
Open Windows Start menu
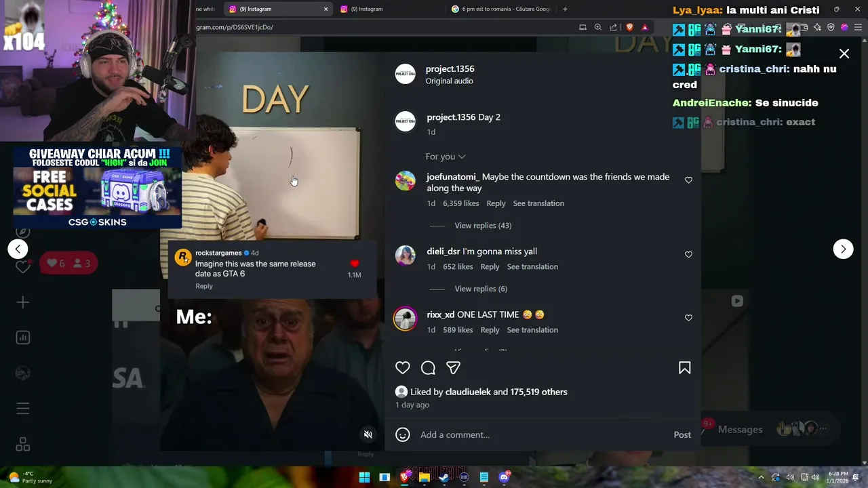click(364, 477)
